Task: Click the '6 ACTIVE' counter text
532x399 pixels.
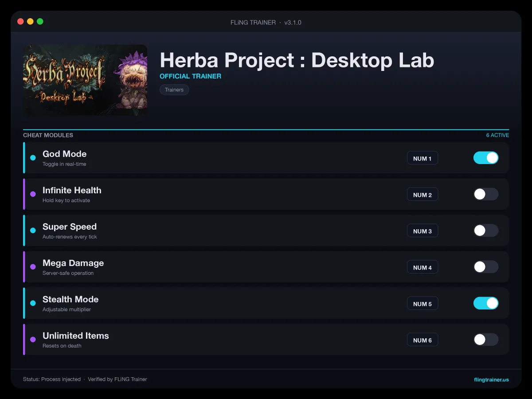Action: [497, 135]
